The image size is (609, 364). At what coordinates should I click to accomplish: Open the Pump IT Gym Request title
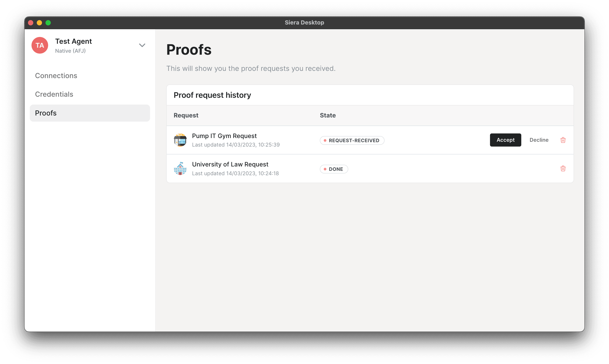(224, 136)
